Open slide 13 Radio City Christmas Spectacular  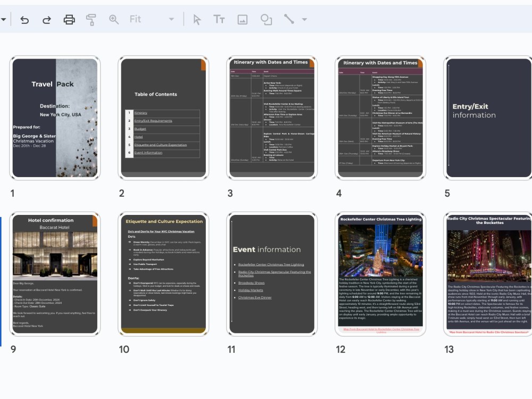tap(488, 274)
